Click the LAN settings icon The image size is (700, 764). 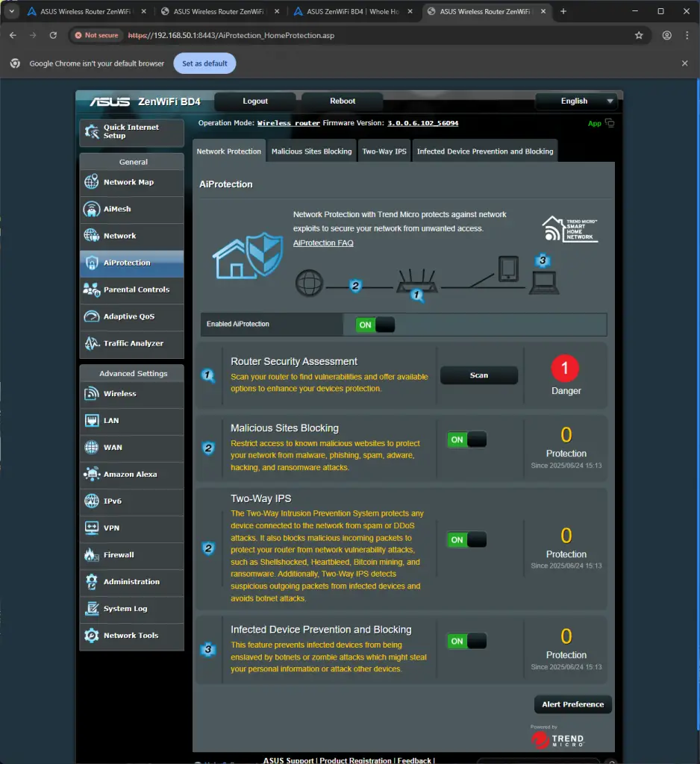[92, 420]
